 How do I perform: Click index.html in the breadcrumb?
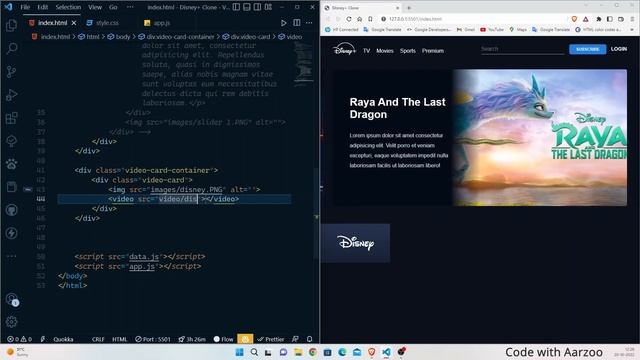click(x=55, y=37)
